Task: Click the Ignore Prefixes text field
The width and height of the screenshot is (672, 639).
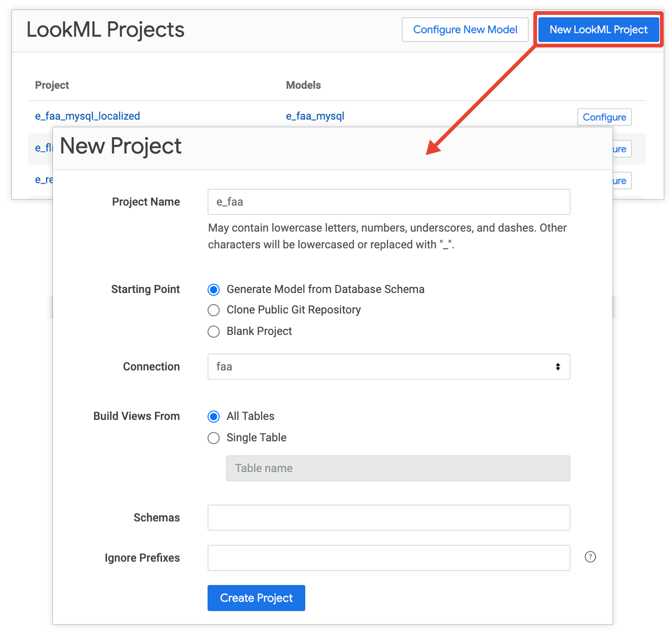Action: click(x=389, y=558)
